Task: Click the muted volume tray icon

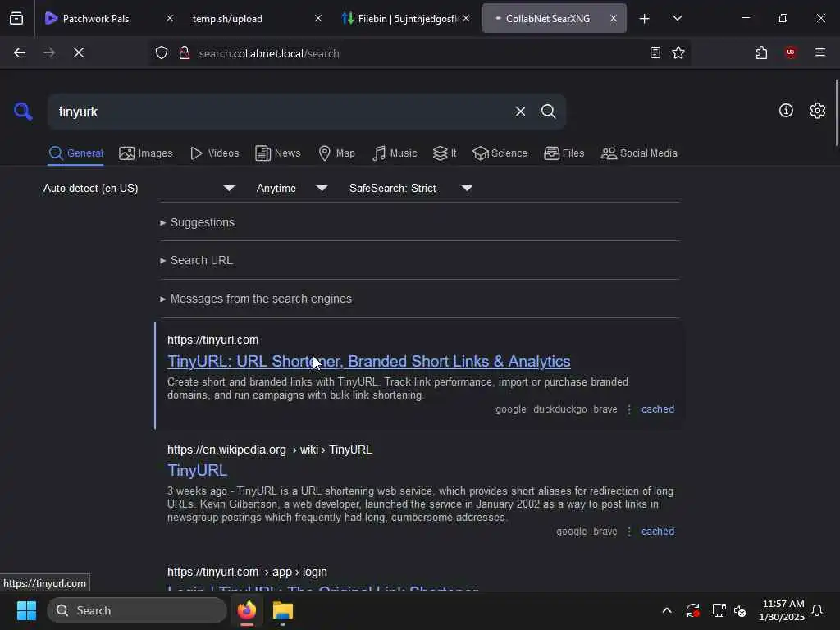Action: click(x=741, y=610)
